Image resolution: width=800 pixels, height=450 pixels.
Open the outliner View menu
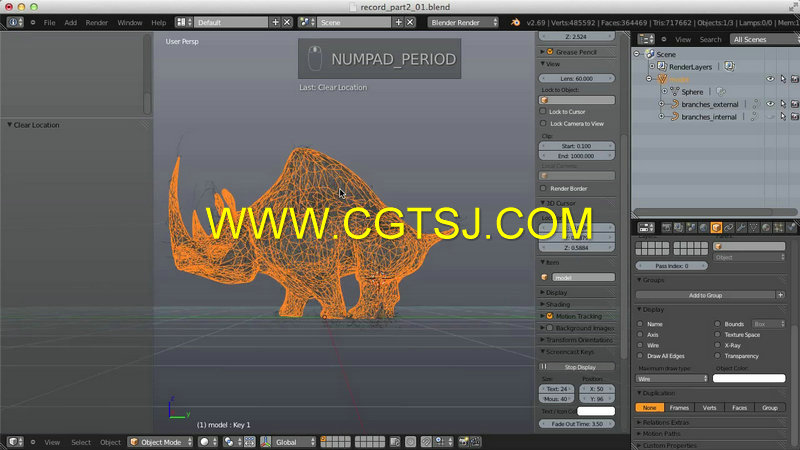coord(683,39)
